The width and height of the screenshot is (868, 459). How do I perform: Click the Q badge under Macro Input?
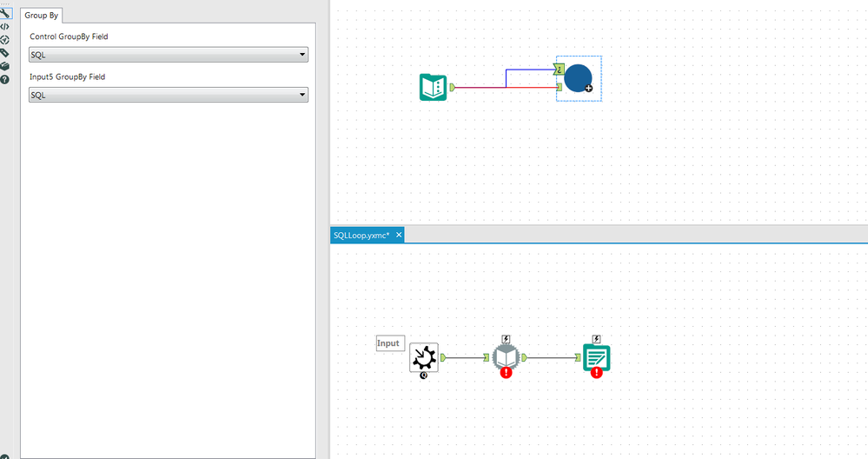coord(423,376)
